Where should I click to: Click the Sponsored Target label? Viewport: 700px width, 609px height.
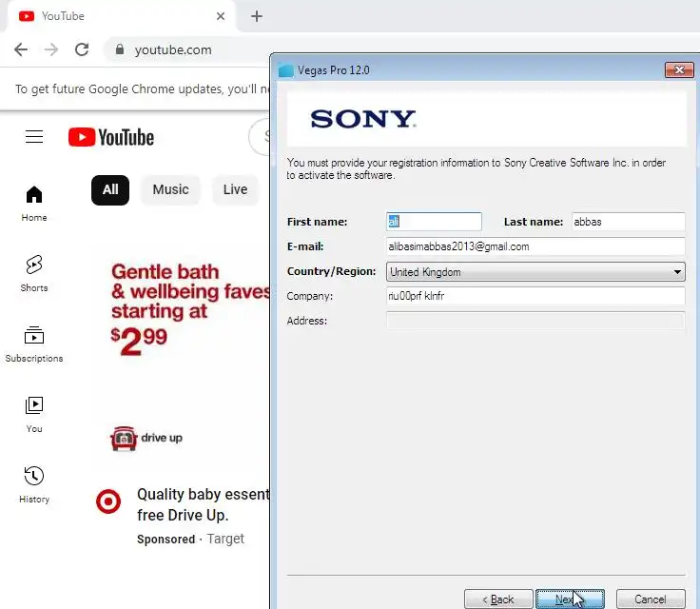tap(190, 540)
